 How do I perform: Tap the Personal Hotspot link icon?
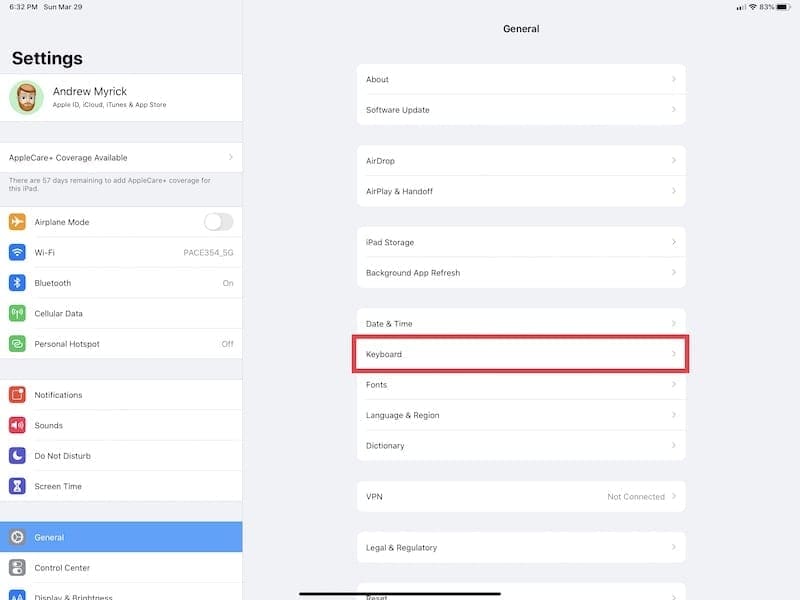coord(17,344)
